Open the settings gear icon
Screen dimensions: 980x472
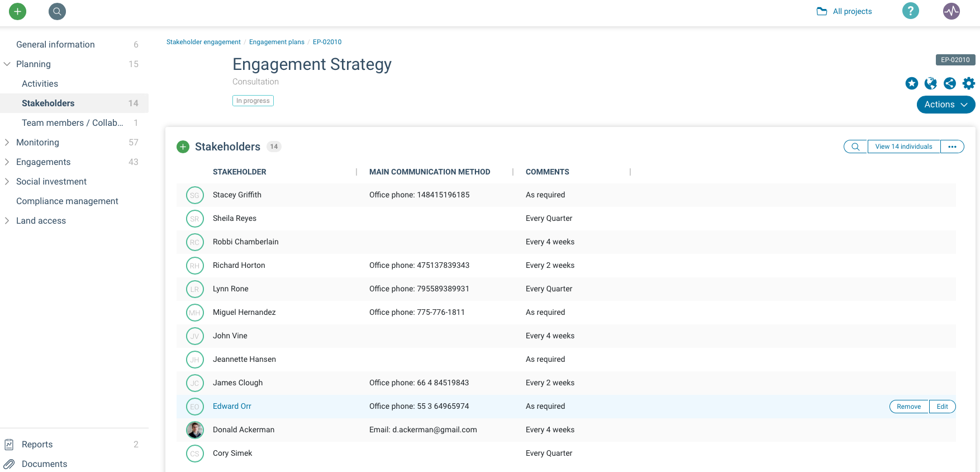pos(968,83)
